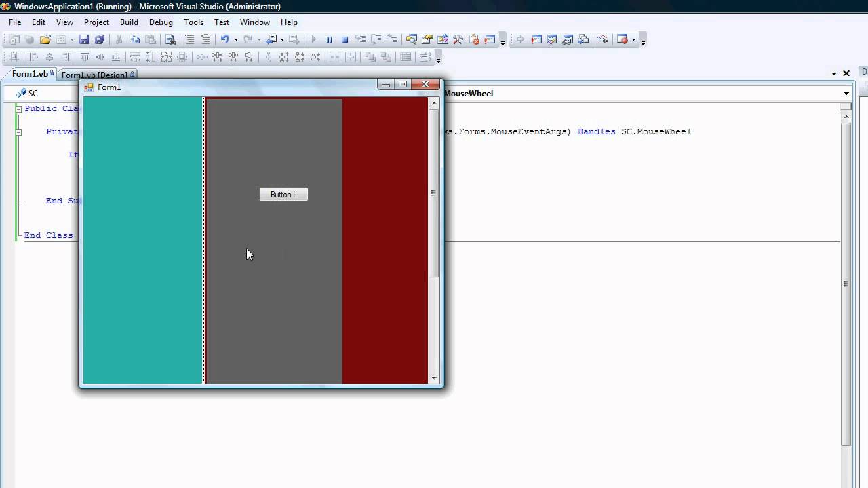Open the Edit menu
Screen dimensions: 868x488
pos(39,22)
